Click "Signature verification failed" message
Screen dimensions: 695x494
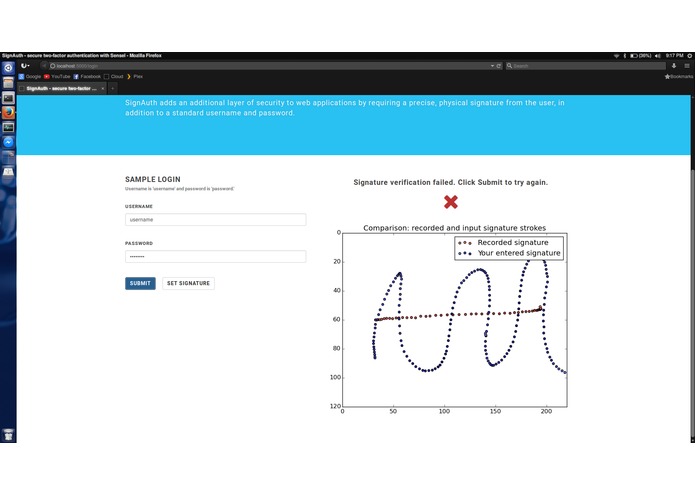point(450,182)
